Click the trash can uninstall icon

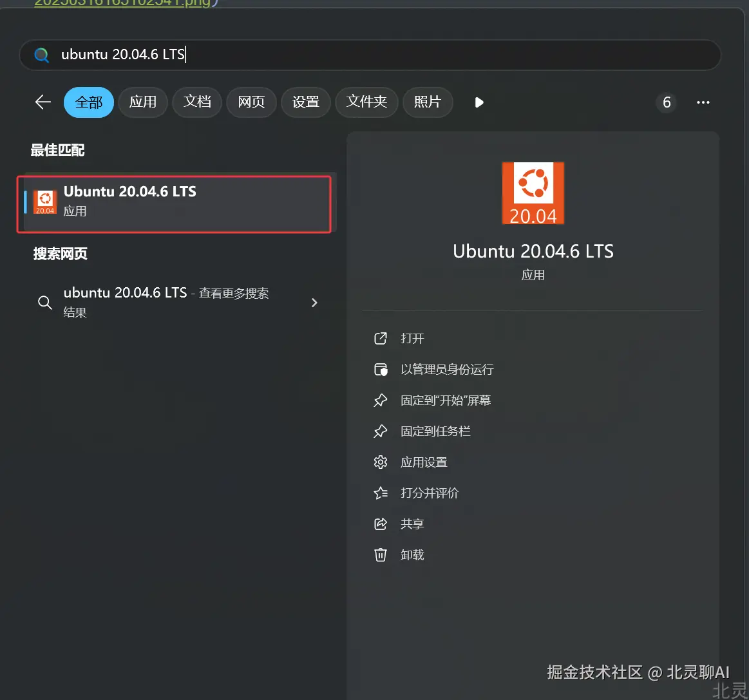(x=380, y=555)
